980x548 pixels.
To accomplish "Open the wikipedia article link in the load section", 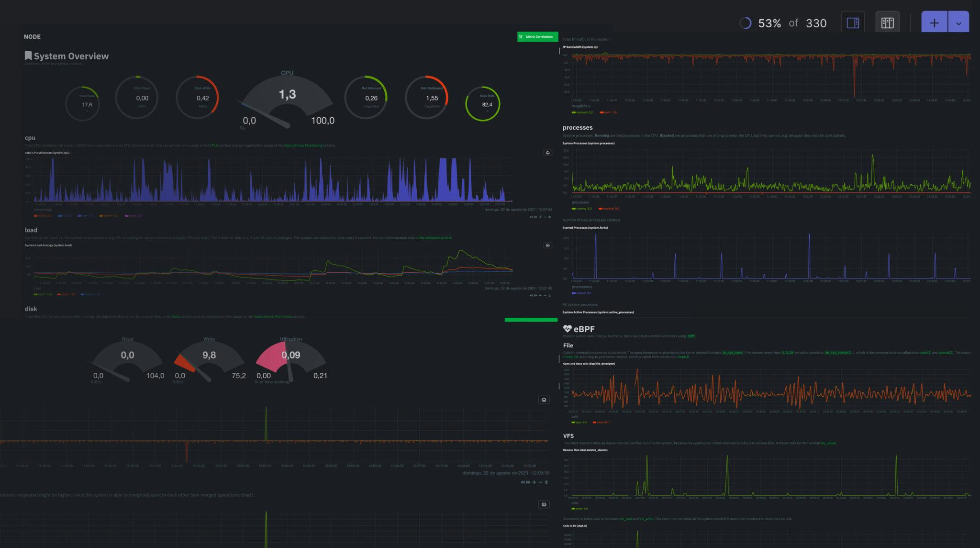I will click(434, 238).
